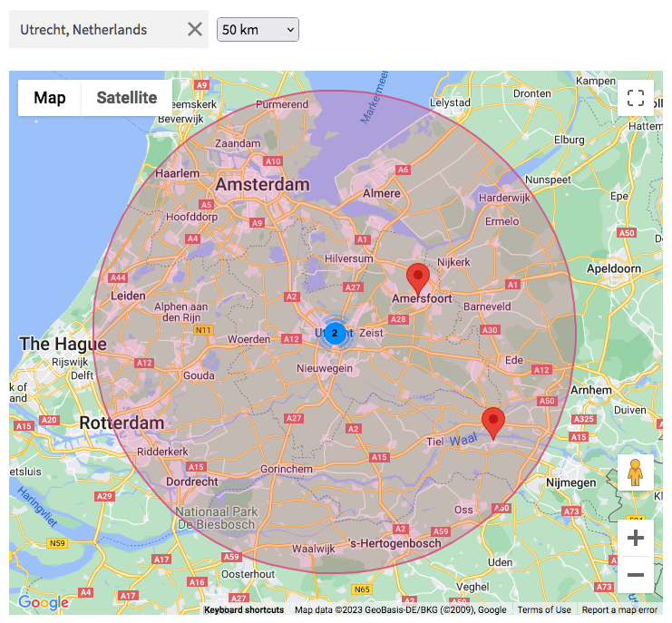Image resolution: width=672 pixels, height=623 pixels.
Task: Click the Hoofddorp label
Action: pos(191,217)
